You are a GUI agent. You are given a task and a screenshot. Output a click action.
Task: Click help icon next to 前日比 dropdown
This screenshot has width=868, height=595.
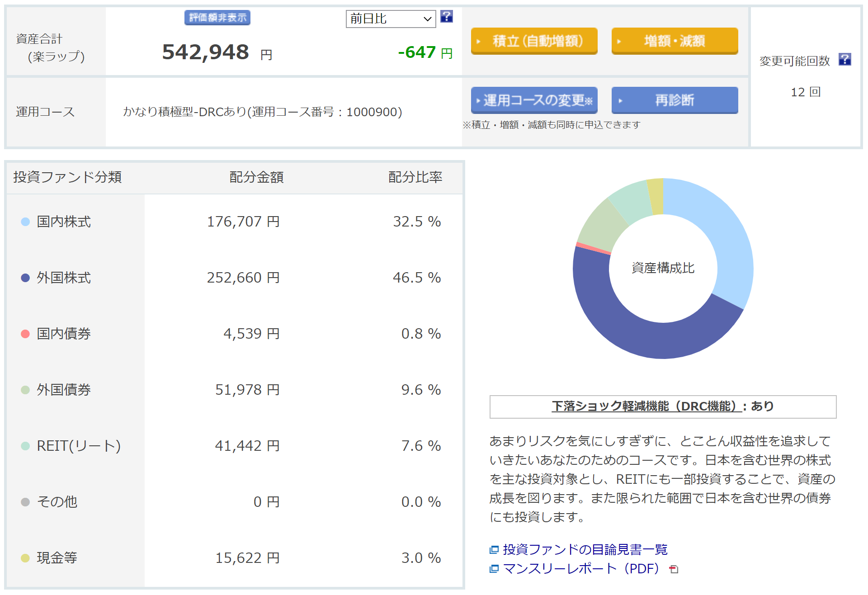[x=446, y=17]
